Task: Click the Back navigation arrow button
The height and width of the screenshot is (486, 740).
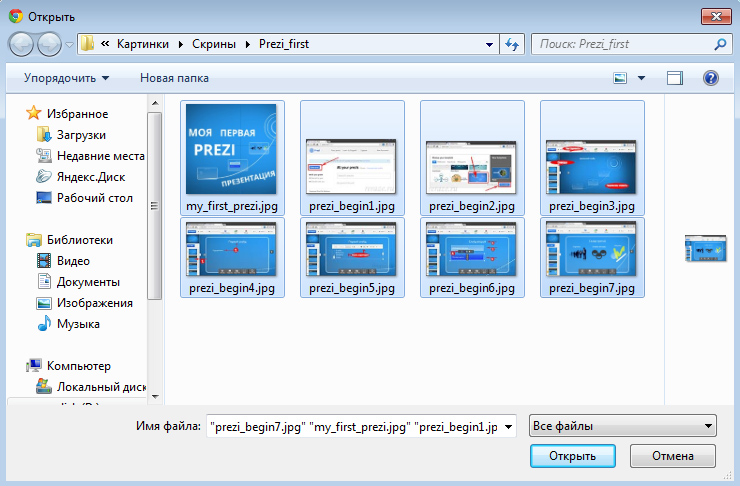Action: [x=21, y=44]
